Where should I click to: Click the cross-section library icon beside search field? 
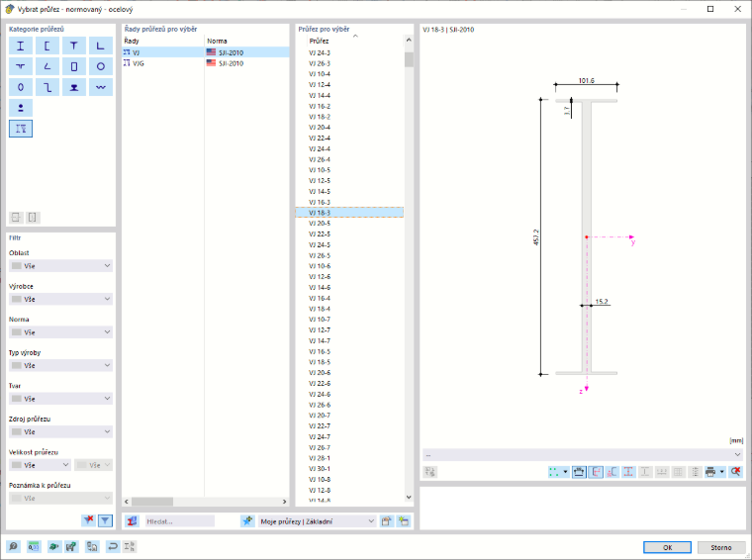132,521
